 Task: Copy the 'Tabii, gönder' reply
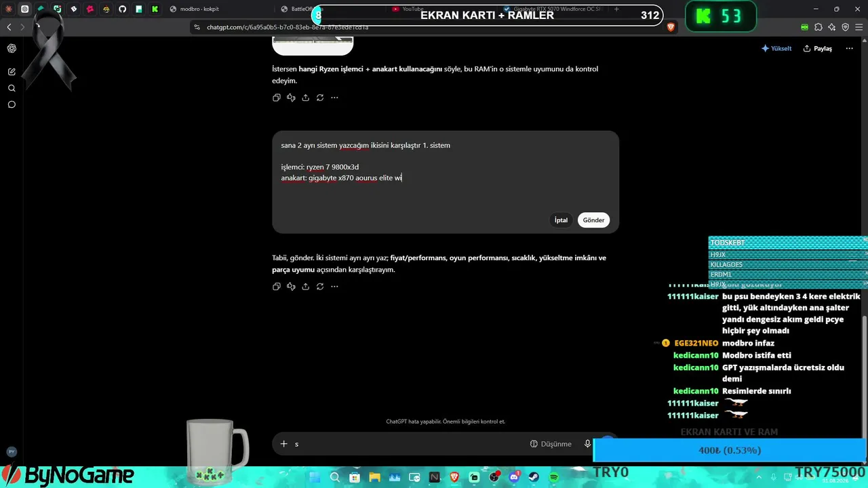tap(277, 287)
